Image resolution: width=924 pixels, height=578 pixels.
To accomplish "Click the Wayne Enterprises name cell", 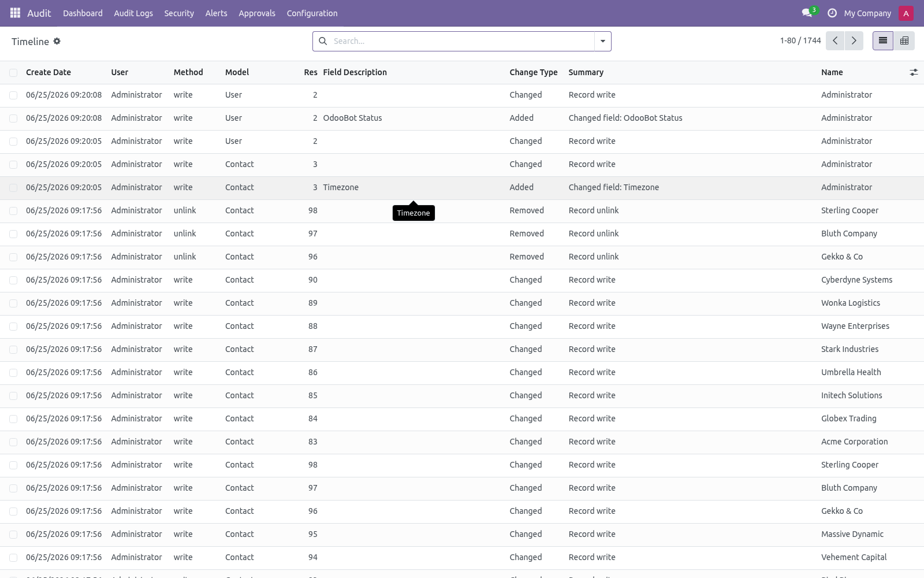I will click(x=855, y=326).
